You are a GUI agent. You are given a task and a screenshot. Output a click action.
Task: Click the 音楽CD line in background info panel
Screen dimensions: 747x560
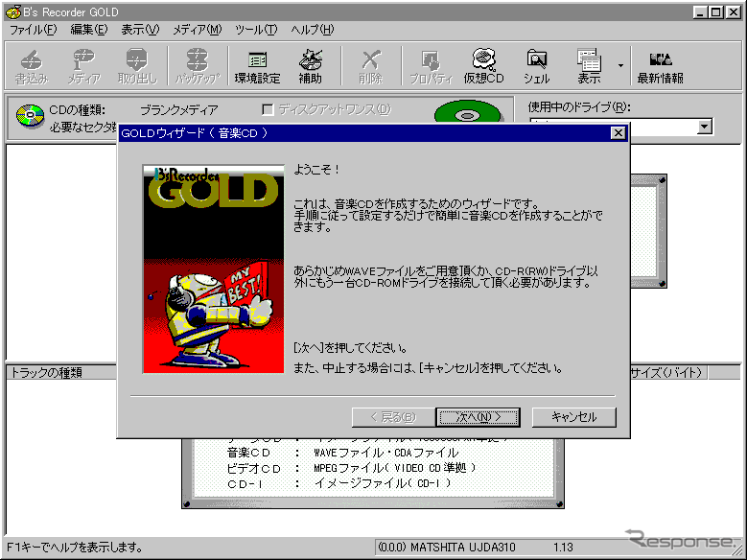point(342,453)
